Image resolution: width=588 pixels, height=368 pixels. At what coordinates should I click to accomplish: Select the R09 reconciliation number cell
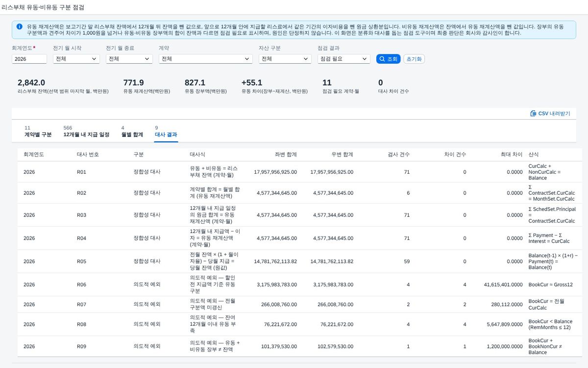pyautogui.click(x=81, y=346)
